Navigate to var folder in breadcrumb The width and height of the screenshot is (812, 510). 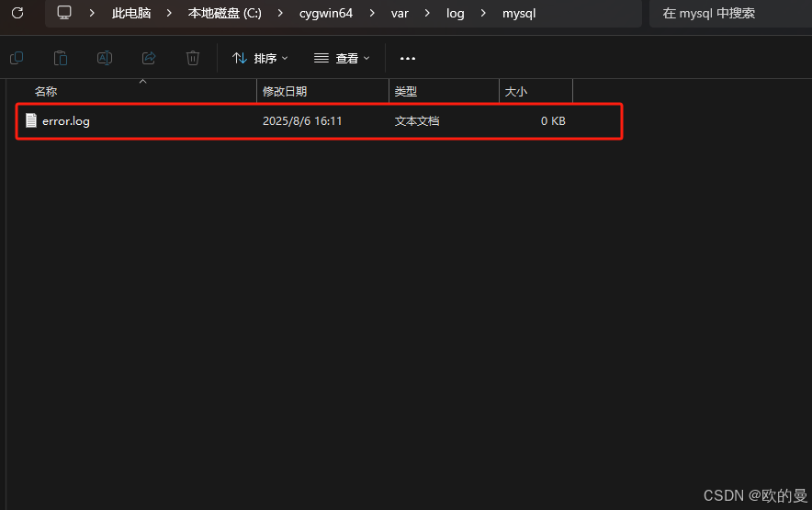coord(400,14)
